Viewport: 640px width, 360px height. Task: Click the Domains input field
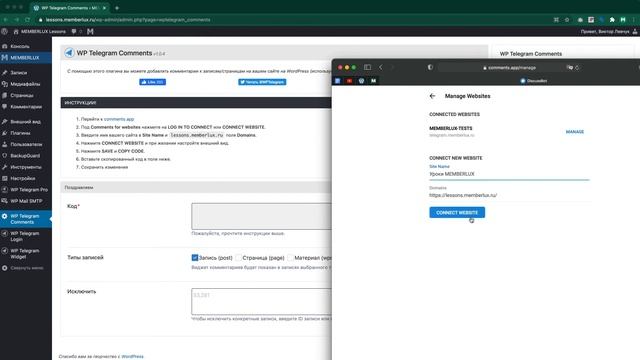pyautogui.click(x=509, y=195)
